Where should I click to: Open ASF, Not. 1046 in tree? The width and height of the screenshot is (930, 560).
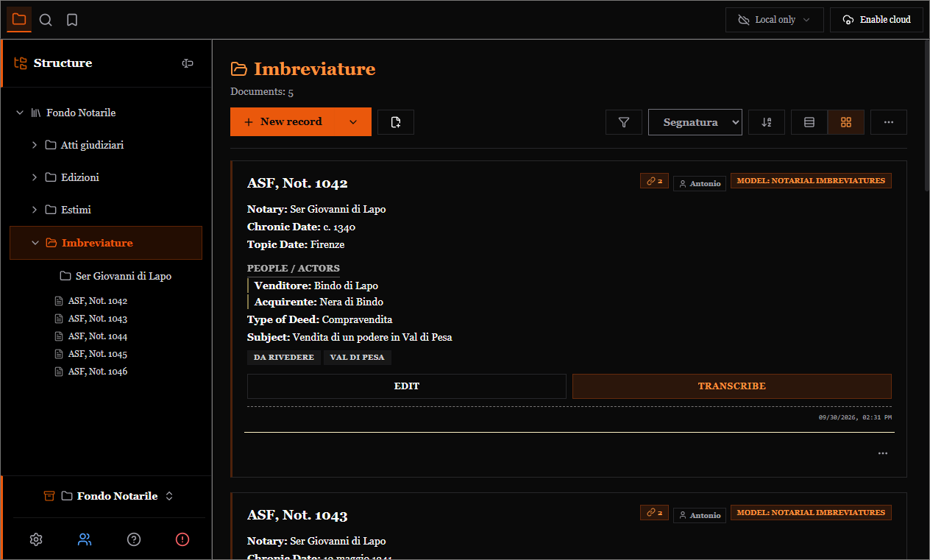tap(98, 372)
